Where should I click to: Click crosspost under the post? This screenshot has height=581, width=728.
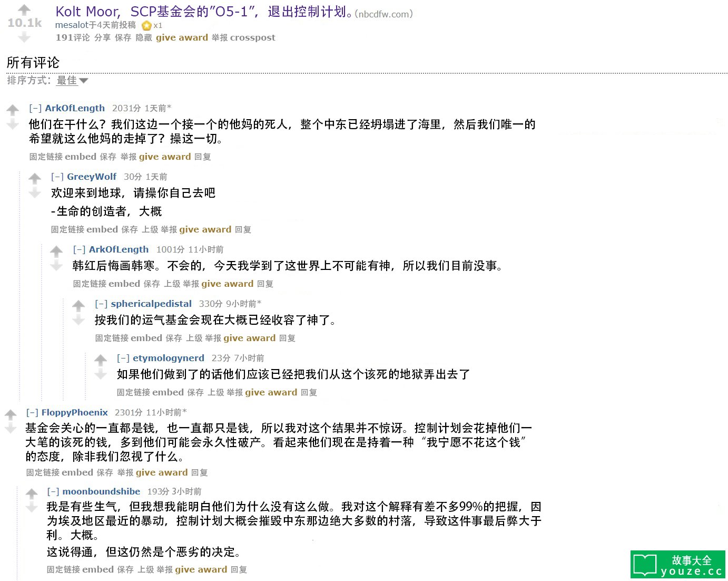253,37
